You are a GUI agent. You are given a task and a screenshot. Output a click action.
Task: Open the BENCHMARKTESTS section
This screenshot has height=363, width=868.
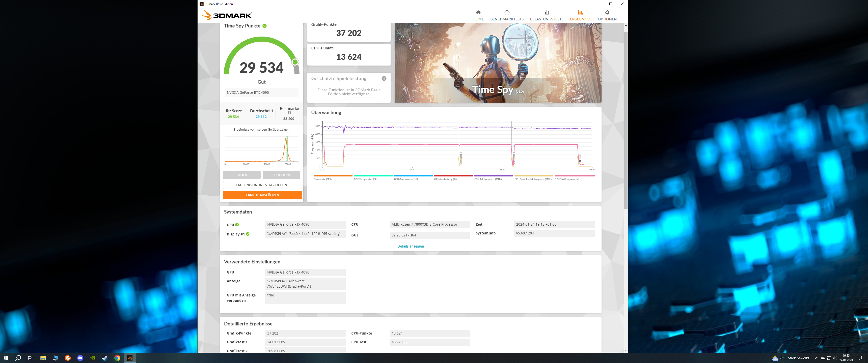point(506,15)
